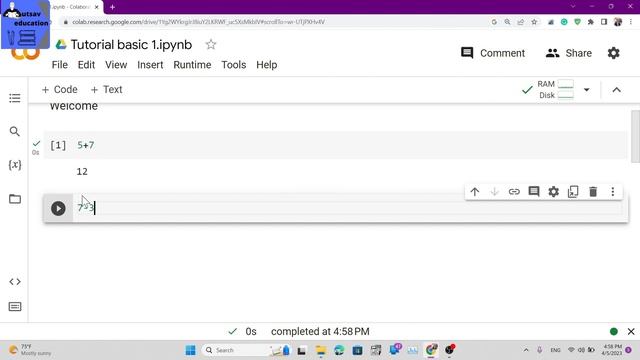
Task: Click the output value 12
Action: (82, 171)
